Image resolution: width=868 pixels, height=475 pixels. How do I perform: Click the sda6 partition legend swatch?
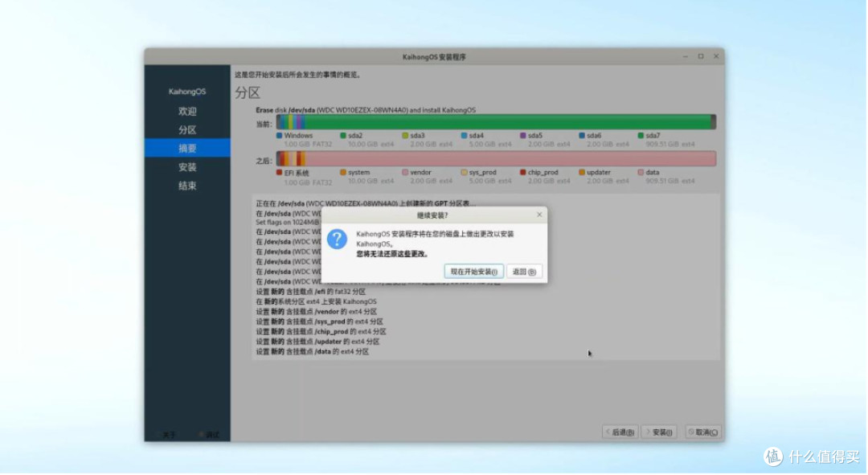point(582,136)
